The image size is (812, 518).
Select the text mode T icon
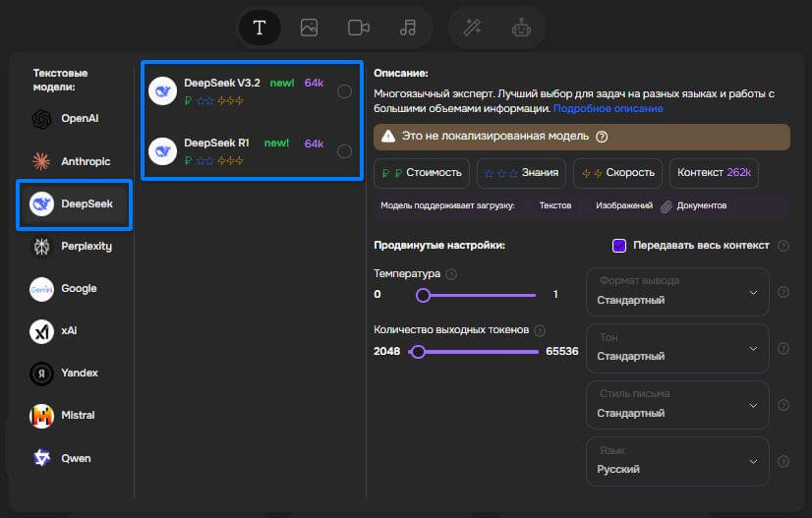point(260,28)
